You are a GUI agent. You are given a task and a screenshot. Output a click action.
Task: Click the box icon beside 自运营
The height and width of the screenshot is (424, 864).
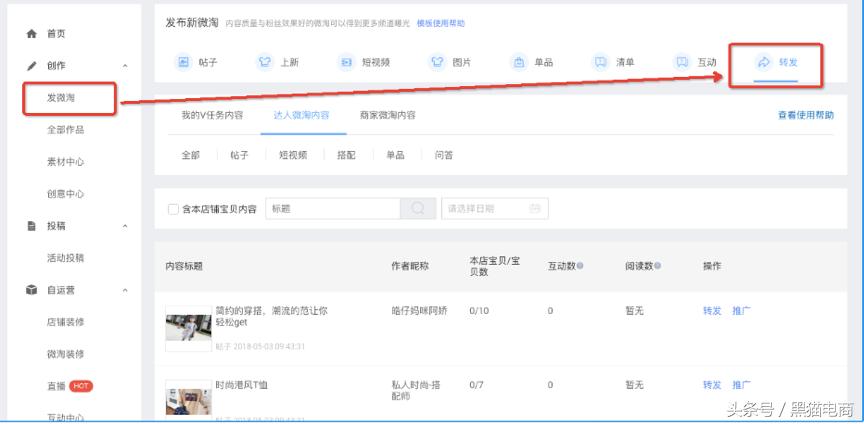click(31, 290)
